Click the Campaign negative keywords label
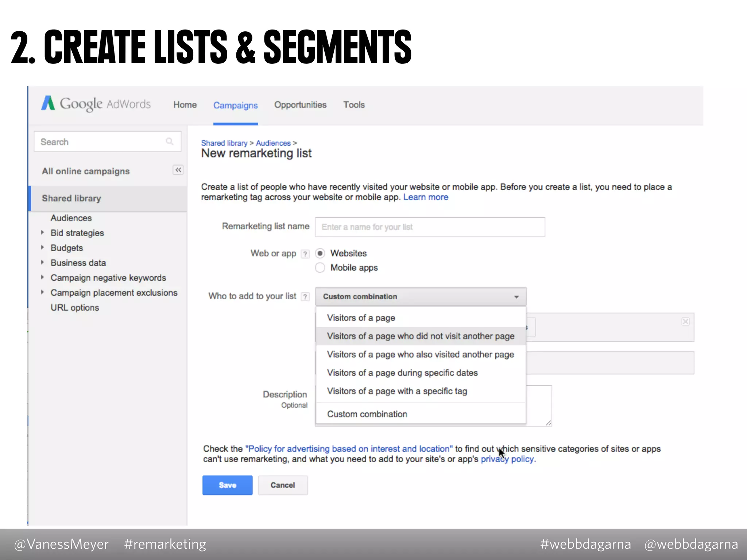The image size is (747, 560). pos(108,278)
